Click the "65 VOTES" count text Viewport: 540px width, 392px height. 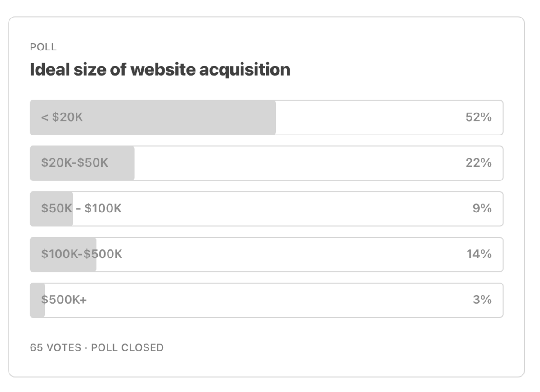coord(55,348)
